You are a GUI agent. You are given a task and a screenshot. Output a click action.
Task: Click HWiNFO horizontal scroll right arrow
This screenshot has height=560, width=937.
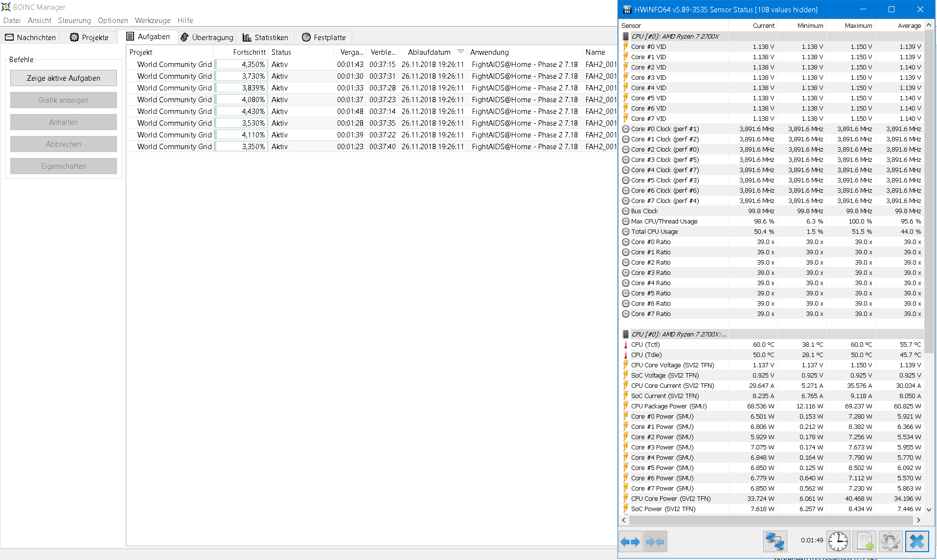(918, 520)
